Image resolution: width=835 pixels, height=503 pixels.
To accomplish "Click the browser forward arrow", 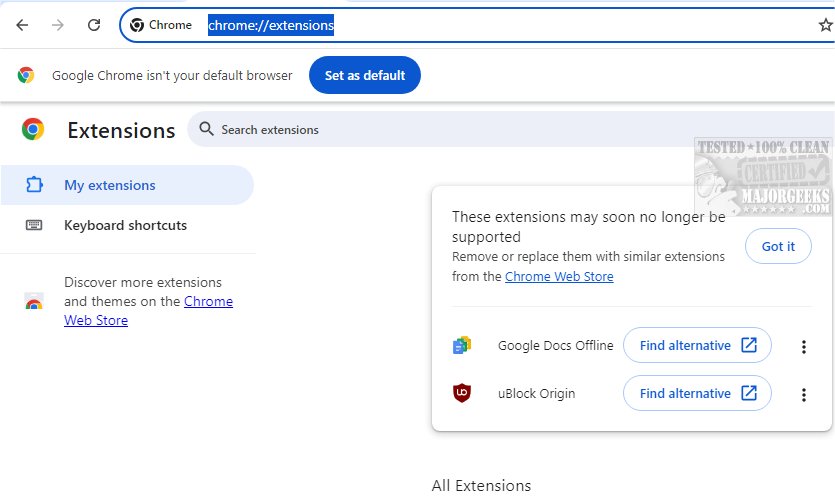I will pos(58,25).
